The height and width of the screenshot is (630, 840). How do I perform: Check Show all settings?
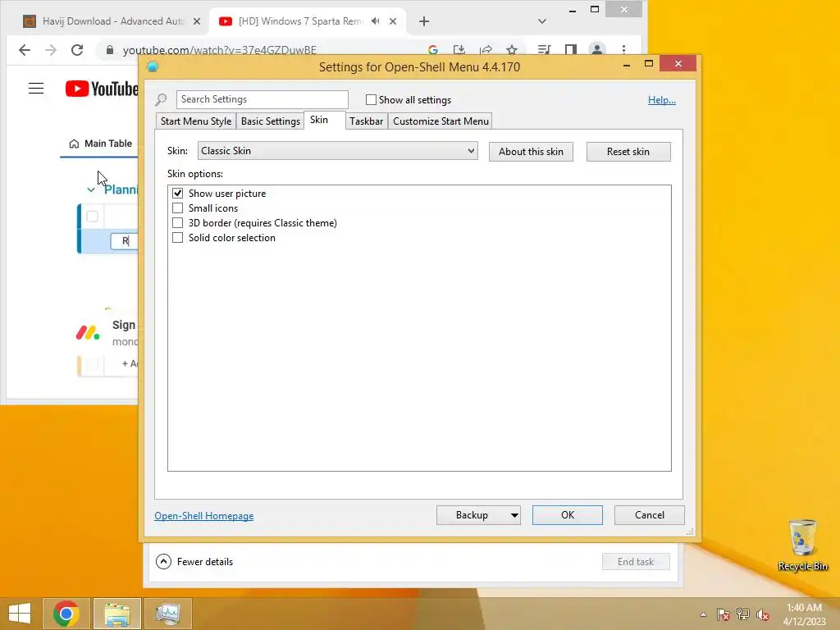click(x=371, y=99)
